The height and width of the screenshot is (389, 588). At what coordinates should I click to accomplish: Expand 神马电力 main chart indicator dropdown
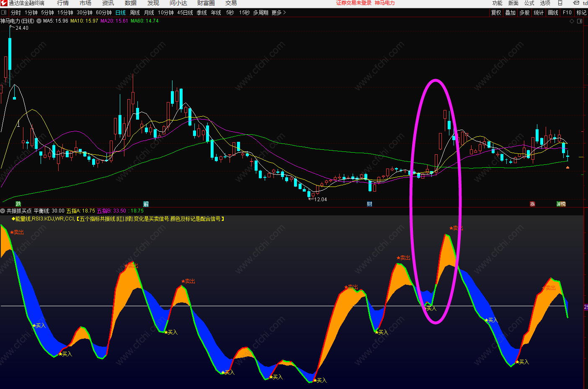pyautogui.click(x=39, y=21)
